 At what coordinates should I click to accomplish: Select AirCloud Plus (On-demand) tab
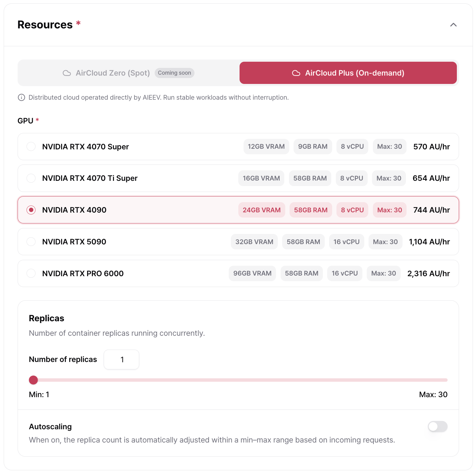click(348, 73)
